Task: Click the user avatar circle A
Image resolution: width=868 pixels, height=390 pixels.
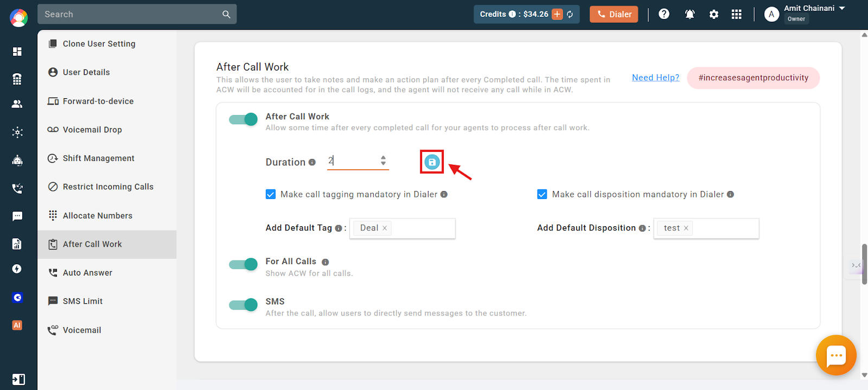Action: pyautogui.click(x=771, y=14)
